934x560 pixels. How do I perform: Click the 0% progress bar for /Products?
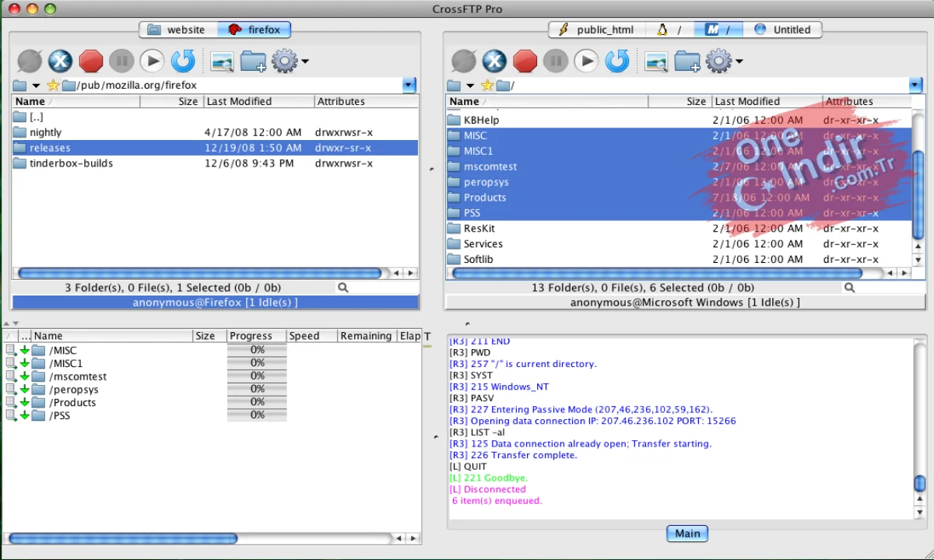pyautogui.click(x=257, y=402)
